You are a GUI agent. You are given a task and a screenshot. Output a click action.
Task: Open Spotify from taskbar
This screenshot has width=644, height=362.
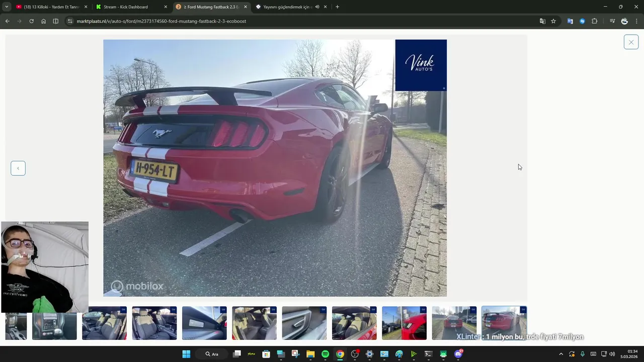pyautogui.click(x=325, y=354)
